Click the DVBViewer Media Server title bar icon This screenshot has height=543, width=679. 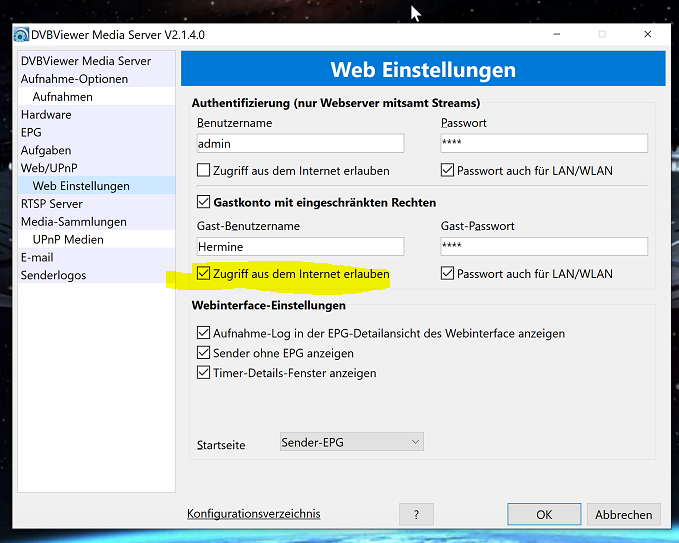[x=21, y=35]
